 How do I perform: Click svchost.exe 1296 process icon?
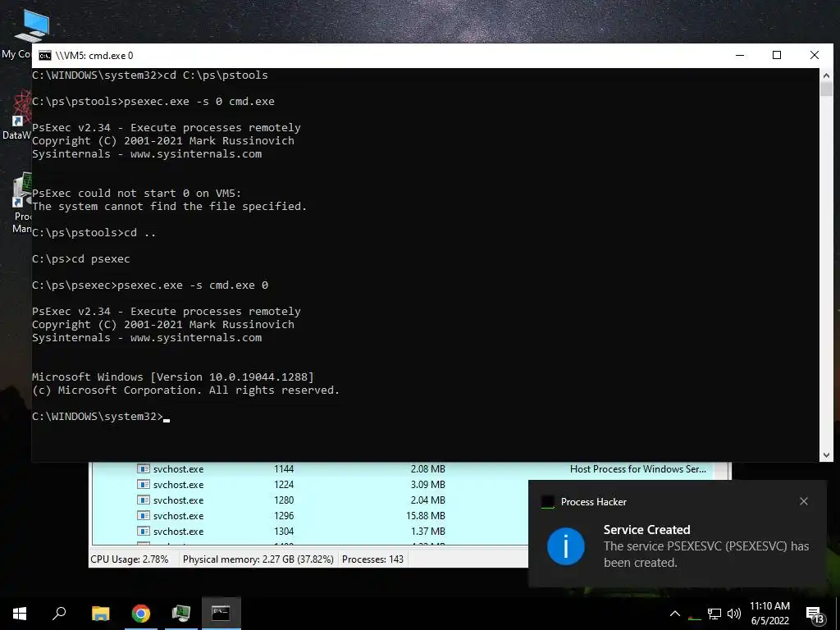(x=143, y=515)
